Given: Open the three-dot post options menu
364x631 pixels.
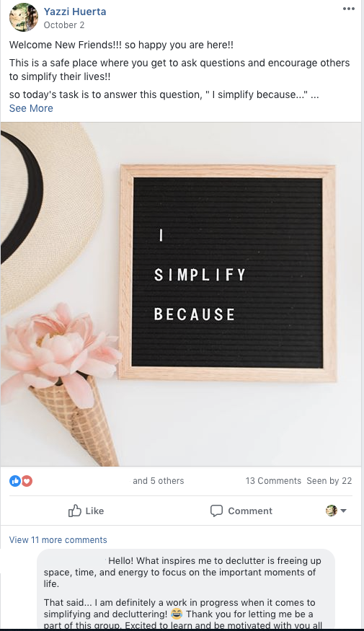Looking at the screenshot, I should coord(348,9).
